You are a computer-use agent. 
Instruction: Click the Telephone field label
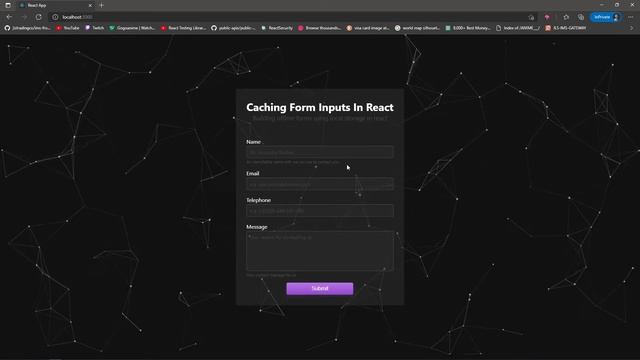pos(258,200)
